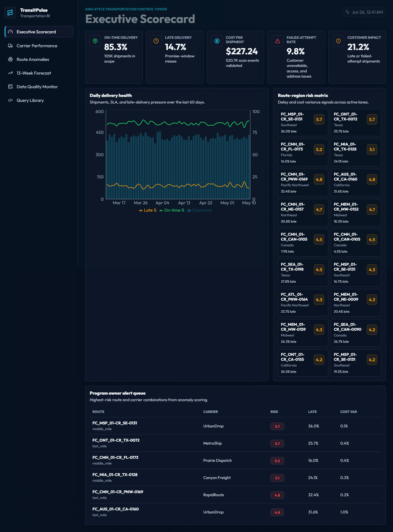Click the MetroShip carrier cell
This screenshot has height=532, width=393.
click(212, 443)
